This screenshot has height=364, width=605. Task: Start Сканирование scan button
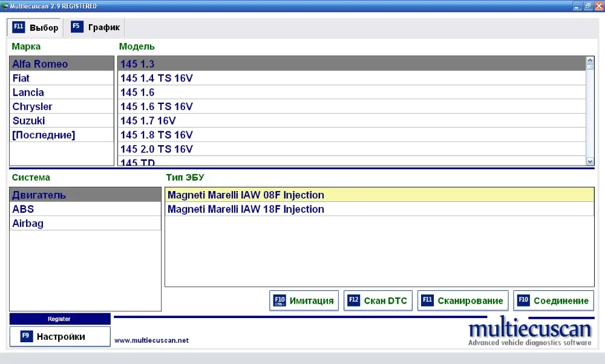[x=463, y=301]
